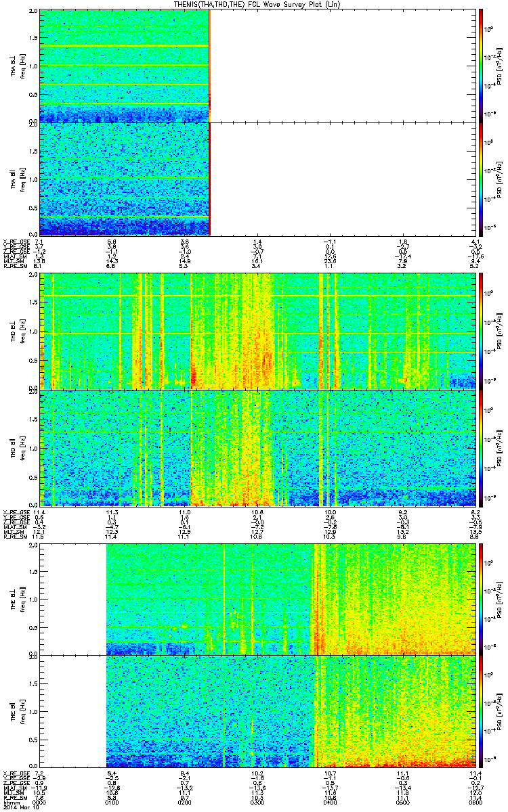Select the THA B-perpendicular spectrogram panel
The image size is (508, 812).
pos(257,66)
